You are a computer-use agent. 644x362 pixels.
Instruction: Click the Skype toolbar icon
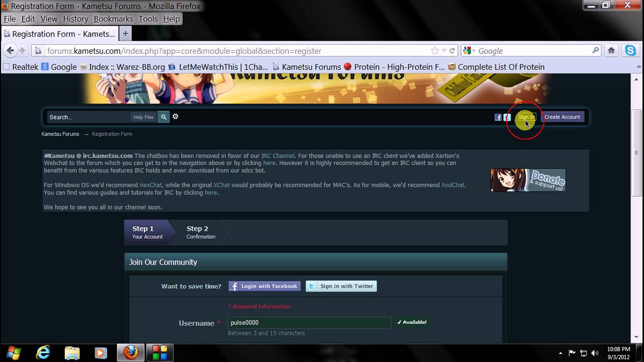630,50
